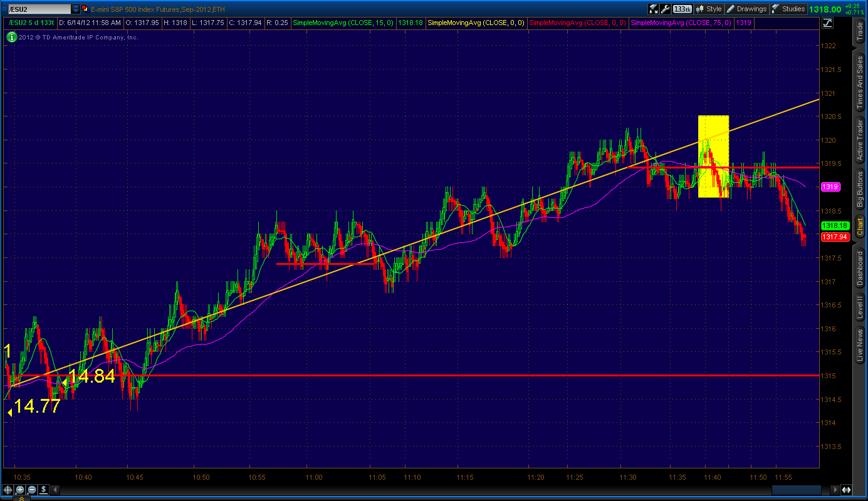This screenshot has width=868, height=501.
Task: Click the SimpleMovingAvg (CLOSE, 75, 0) label
Action: [x=681, y=23]
